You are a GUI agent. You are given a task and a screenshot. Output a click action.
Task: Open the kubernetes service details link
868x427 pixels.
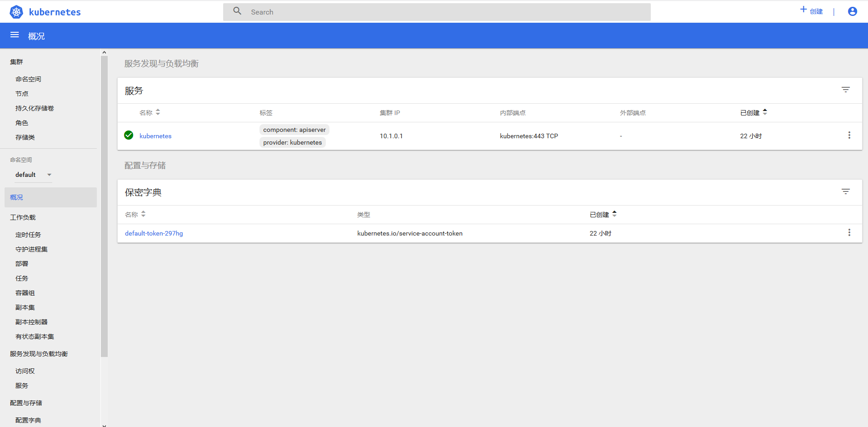pos(155,136)
